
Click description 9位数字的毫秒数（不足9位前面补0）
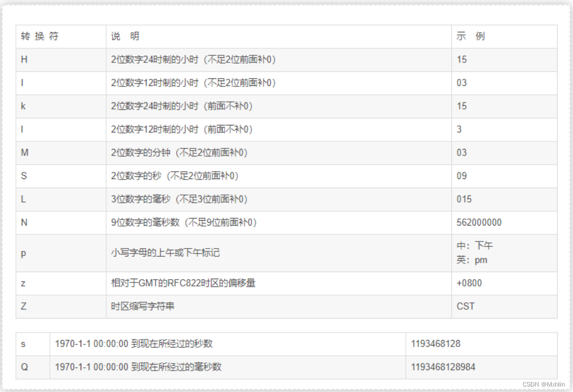pos(184,222)
